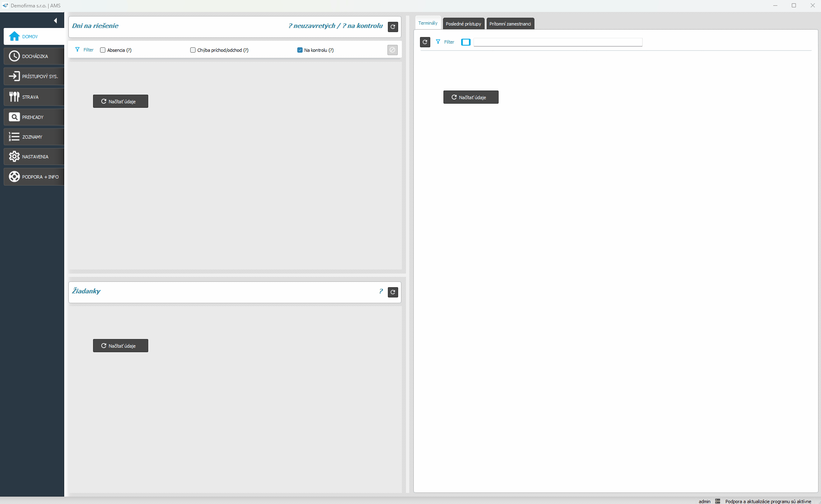Click Načítať údaje in Žiadanky panel
Screen dimensions: 821x504
120,346
